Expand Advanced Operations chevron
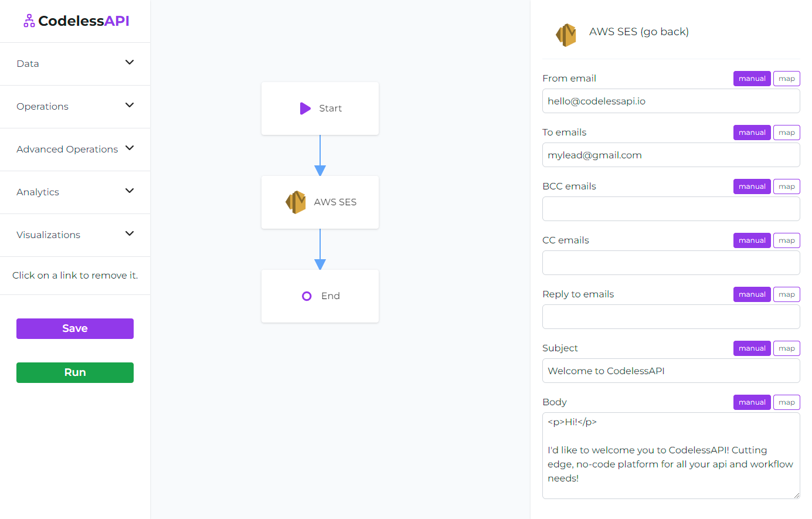The height and width of the screenshot is (519, 812). (x=130, y=148)
